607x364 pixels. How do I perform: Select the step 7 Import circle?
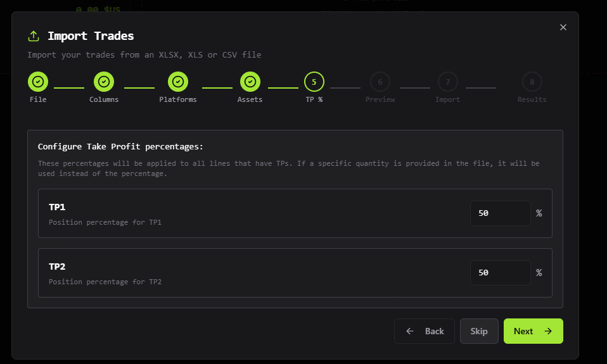point(448,82)
